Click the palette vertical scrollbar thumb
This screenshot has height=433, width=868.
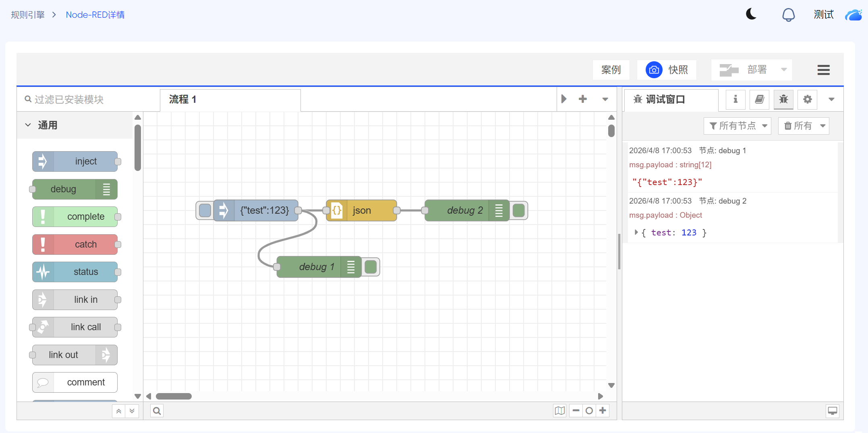coord(138,148)
